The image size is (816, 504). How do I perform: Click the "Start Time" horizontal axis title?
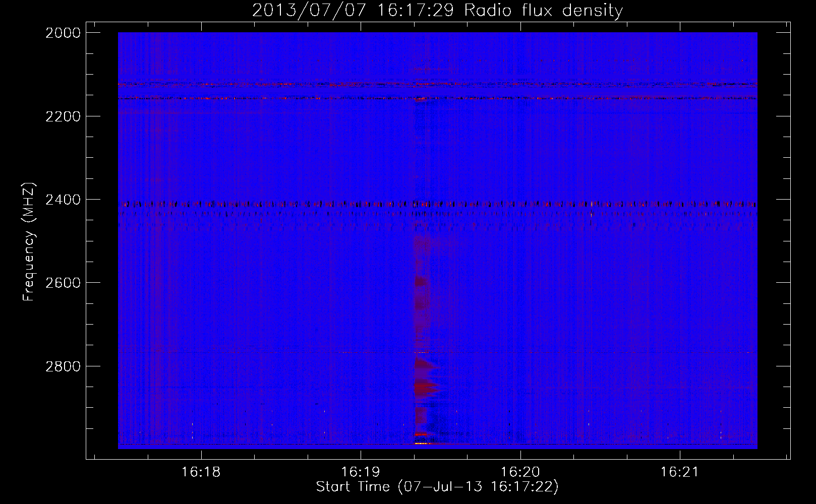click(353, 487)
